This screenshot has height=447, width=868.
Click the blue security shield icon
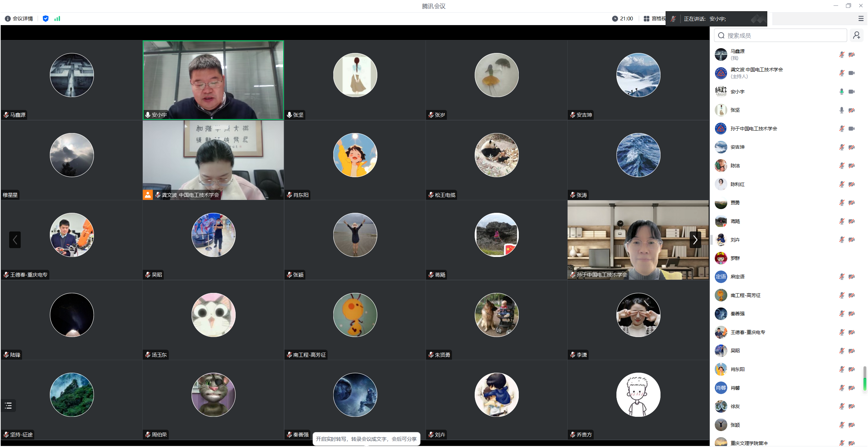45,19
